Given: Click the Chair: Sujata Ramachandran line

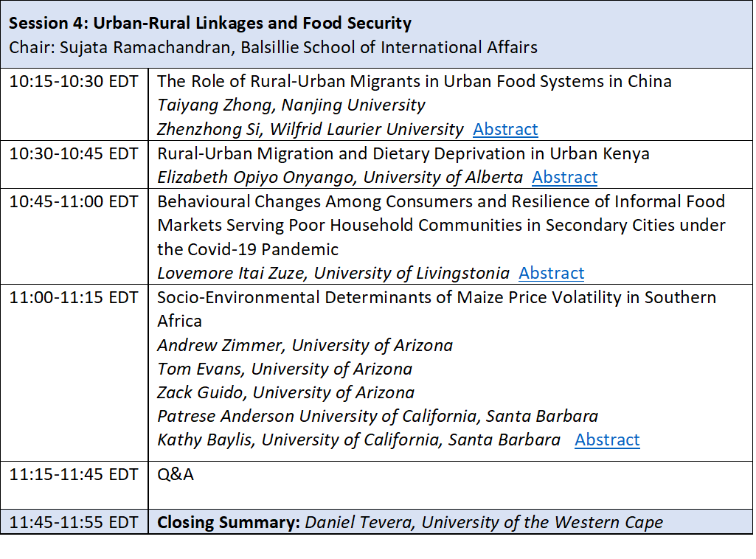Looking at the screenshot, I should click(273, 47).
